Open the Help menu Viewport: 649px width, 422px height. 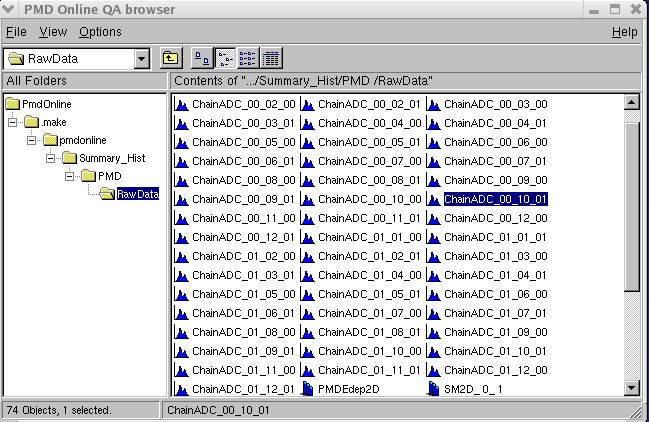tap(624, 32)
